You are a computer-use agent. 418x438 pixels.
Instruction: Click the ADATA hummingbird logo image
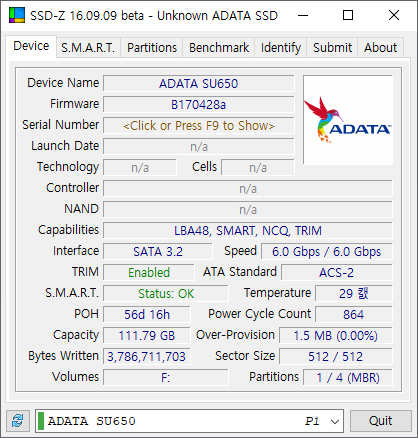348,120
